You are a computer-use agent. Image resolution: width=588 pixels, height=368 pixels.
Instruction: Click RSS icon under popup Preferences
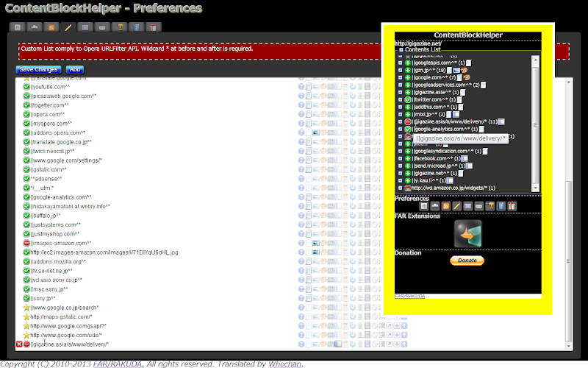coord(446,206)
